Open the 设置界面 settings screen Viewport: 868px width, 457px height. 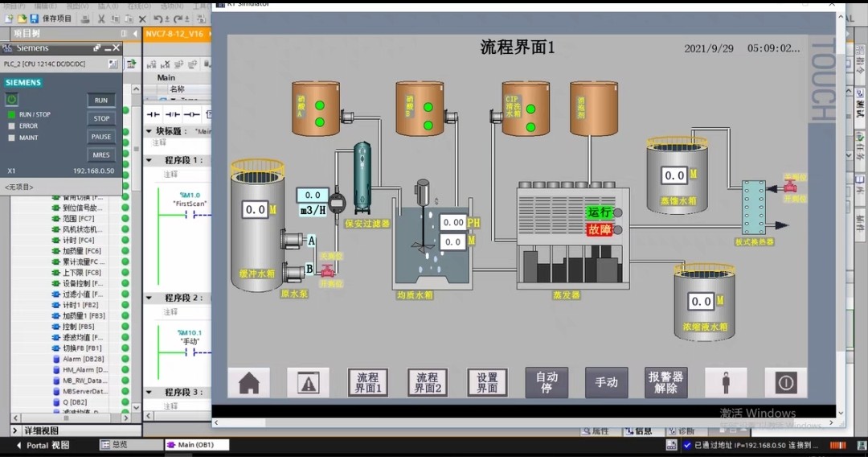(487, 382)
